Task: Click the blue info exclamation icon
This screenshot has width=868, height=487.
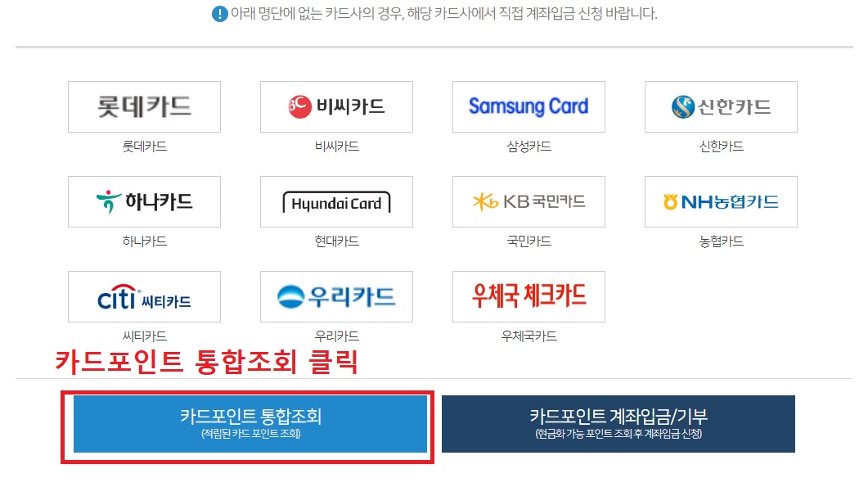Action: (x=220, y=14)
